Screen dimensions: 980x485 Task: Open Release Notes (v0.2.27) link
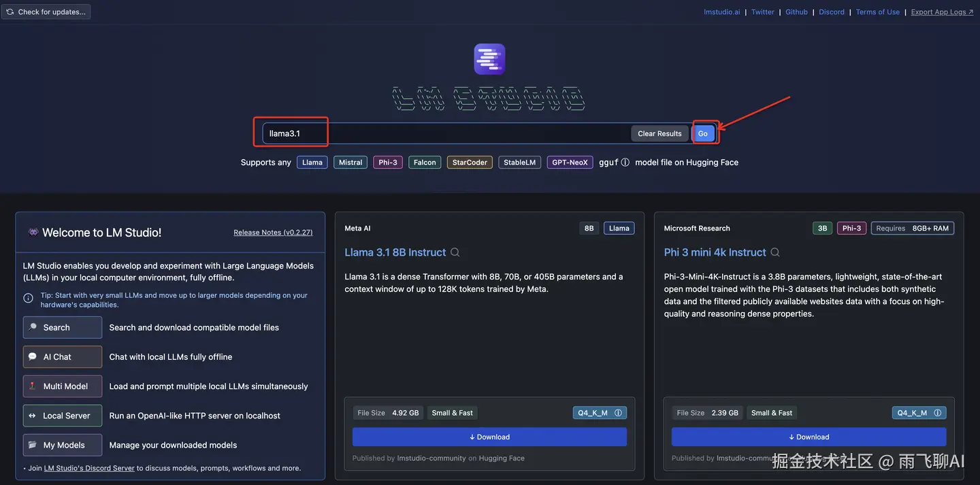coord(273,233)
